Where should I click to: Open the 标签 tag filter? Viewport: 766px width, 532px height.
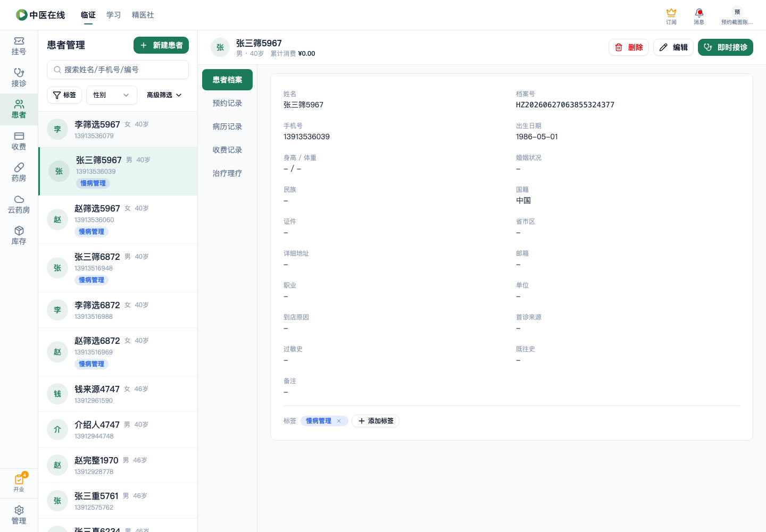(64, 95)
